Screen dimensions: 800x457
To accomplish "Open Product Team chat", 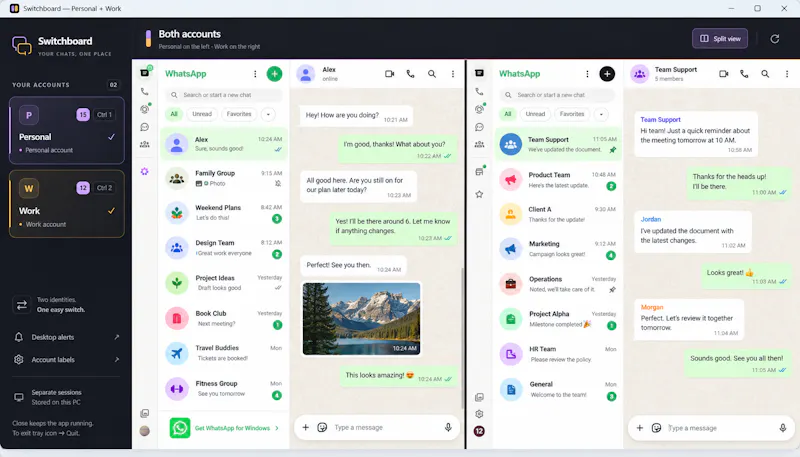I will pyautogui.click(x=558, y=180).
